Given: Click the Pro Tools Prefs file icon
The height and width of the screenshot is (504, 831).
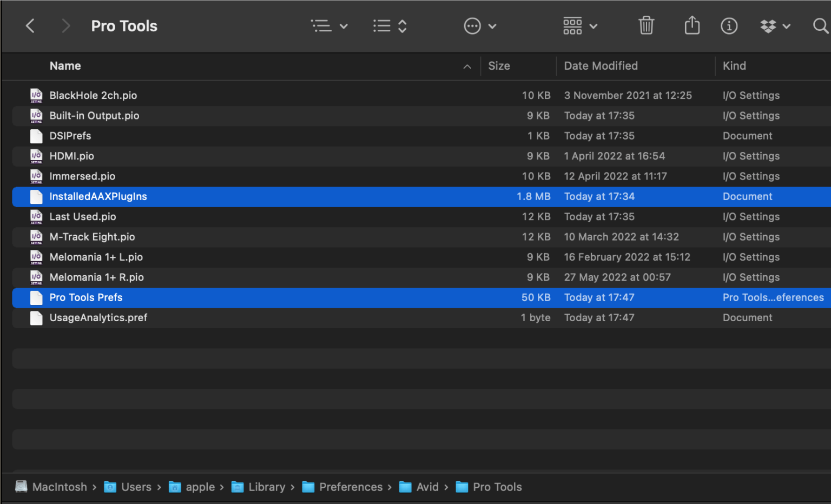Looking at the screenshot, I should pyautogui.click(x=36, y=298).
